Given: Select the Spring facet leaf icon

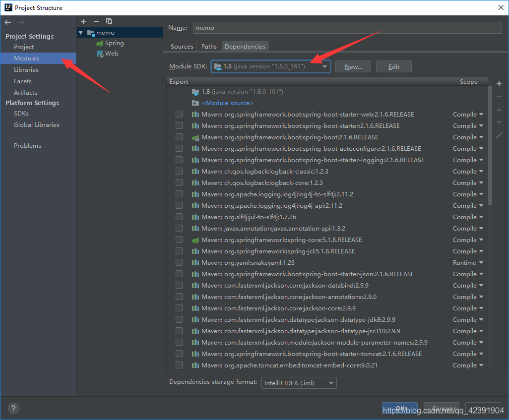Looking at the screenshot, I should [x=100, y=43].
